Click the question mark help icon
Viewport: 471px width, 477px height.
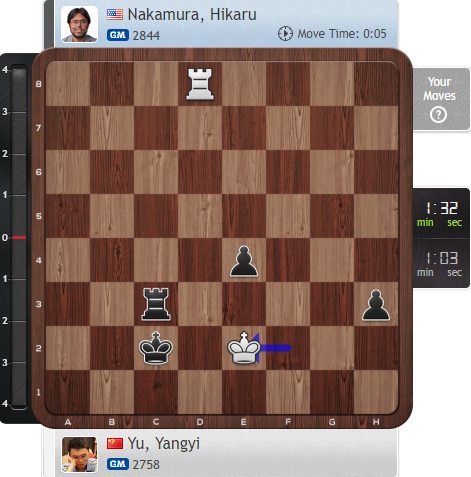(438, 115)
